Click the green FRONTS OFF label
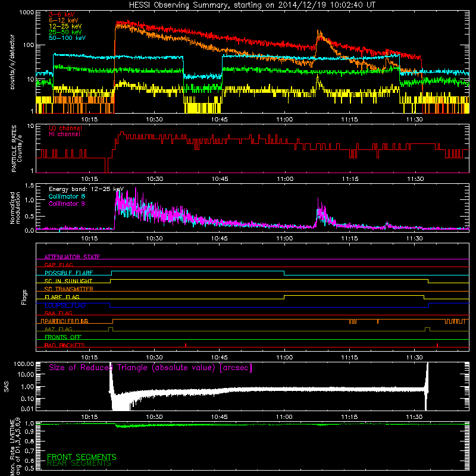This screenshot has width=476, height=476. pos(63,337)
